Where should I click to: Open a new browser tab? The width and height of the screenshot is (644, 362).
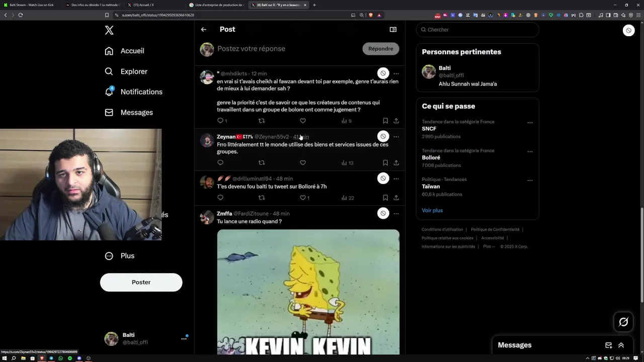314,5
